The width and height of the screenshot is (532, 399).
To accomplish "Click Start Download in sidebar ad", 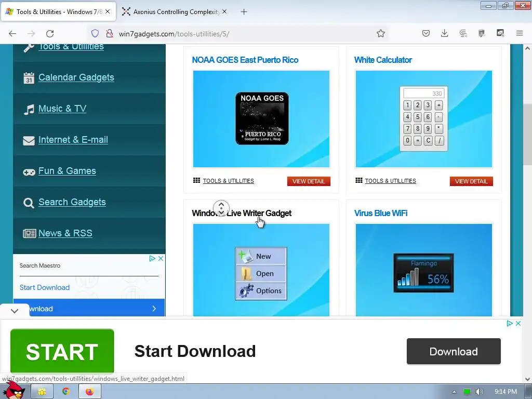I will click(45, 287).
